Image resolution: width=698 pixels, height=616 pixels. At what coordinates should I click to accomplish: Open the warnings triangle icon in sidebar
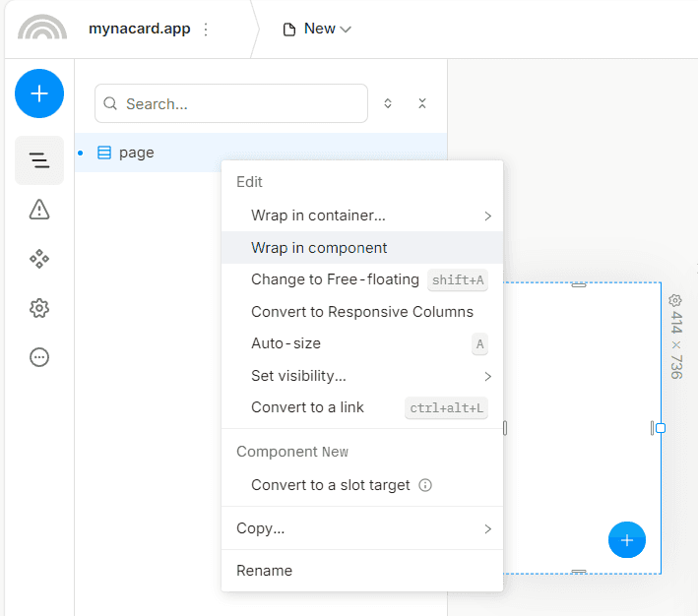click(x=39, y=210)
